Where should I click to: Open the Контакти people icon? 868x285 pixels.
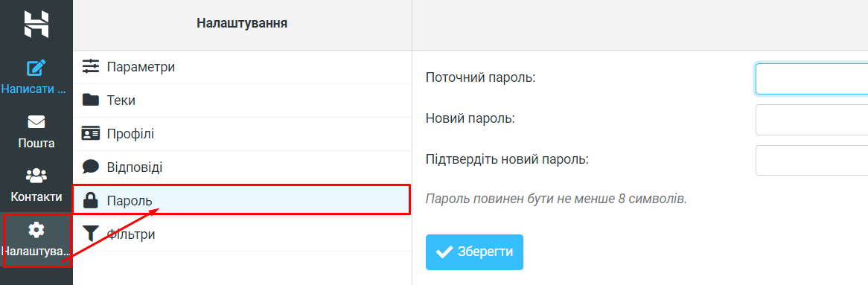pos(36,176)
